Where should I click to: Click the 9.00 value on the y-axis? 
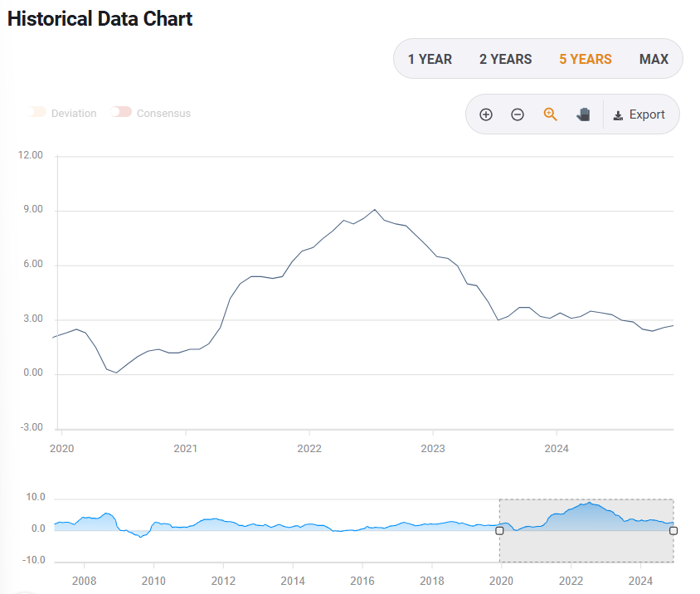pos(32,208)
